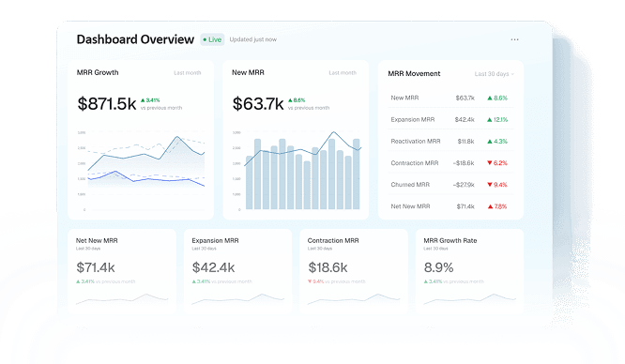The width and height of the screenshot is (625, 364).
Task: Click the green up arrow beside 8.6% in MRR Movement
Action: 490,98
